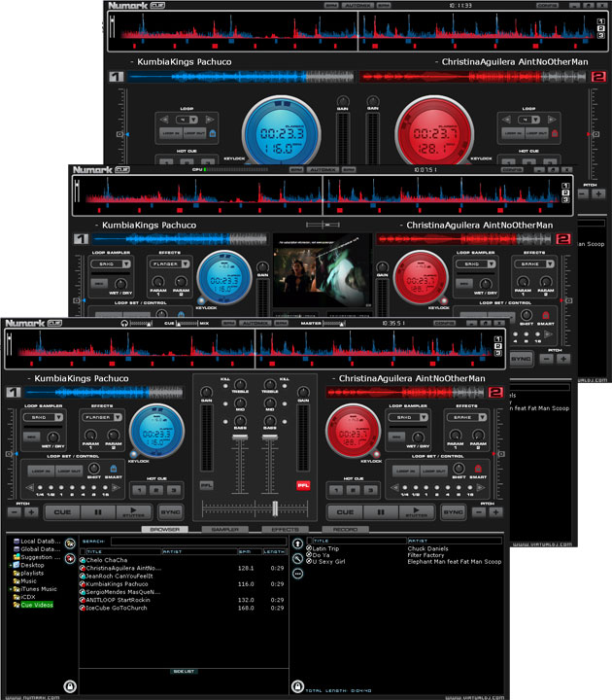Click the playlist lock icon
612x700 pixels.
coord(297,686)
